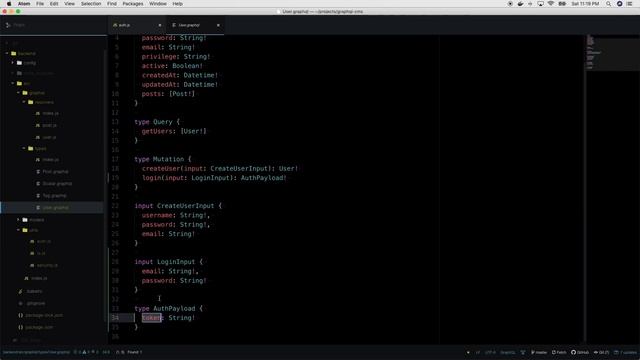The height and width of the screenshot is (360, 640).
Task: Click the config folder icon
Action: point(19,63)
